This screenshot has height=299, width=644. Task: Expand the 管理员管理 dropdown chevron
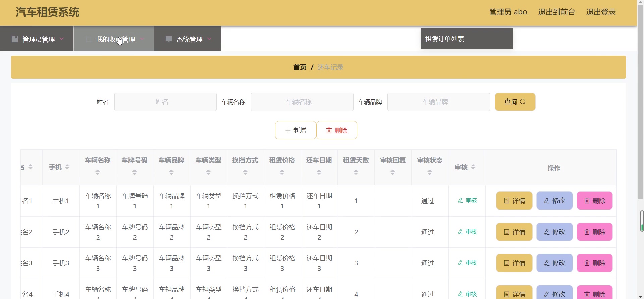[62, 39]
